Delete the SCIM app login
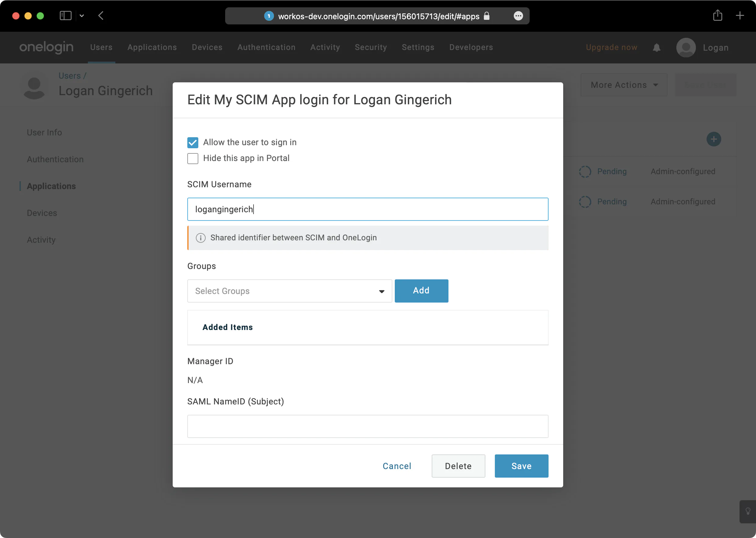The height and width of the screenshot is (538, 756). tap(458, 466)
